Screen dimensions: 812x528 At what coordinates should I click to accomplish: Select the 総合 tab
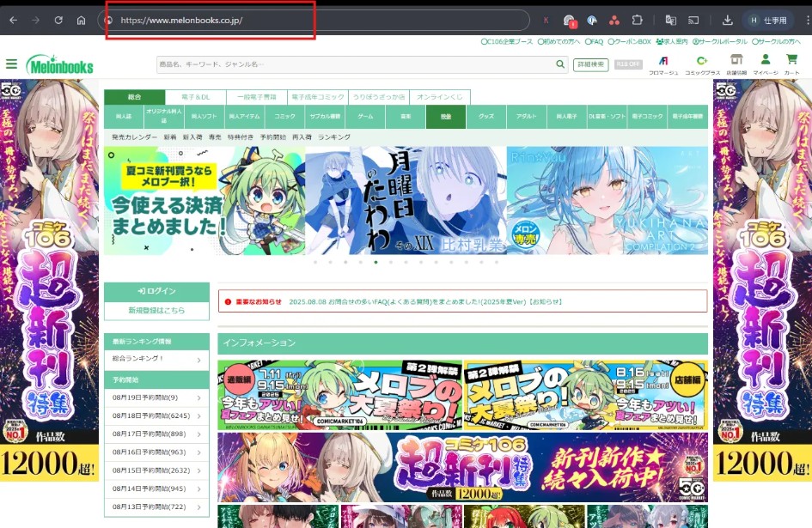tap(135, 97)
